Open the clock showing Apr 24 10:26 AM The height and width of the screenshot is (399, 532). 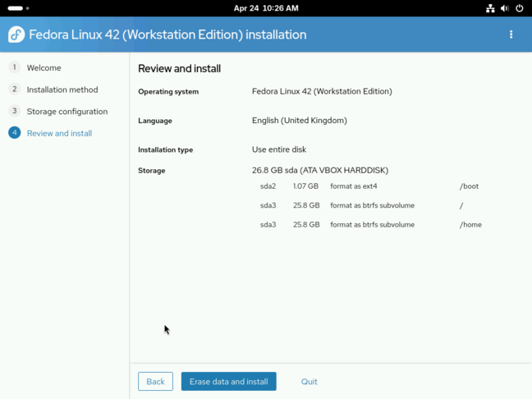pos(266,8)
